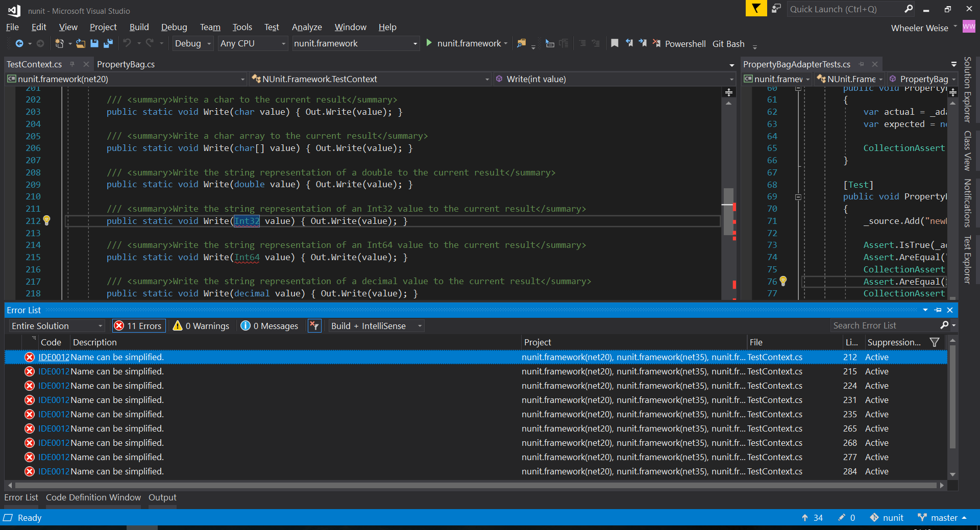Switch to the Code Definition Window tab

[x=93, y=497]
